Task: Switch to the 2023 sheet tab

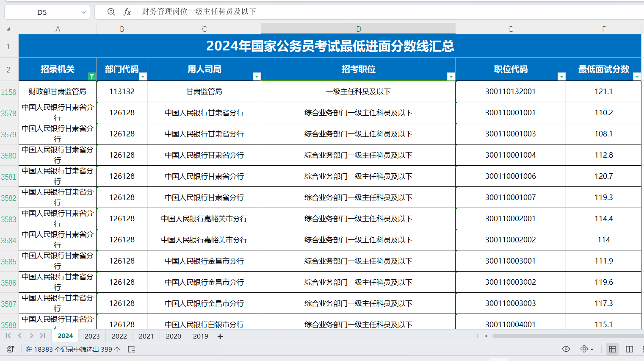Action: pyautogui.click(x=92, y=336)
